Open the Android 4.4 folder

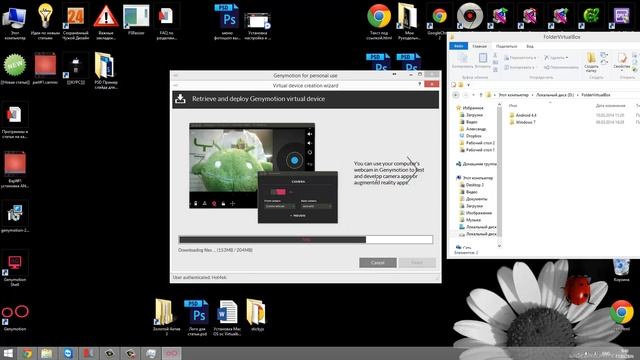coord(522,115)
